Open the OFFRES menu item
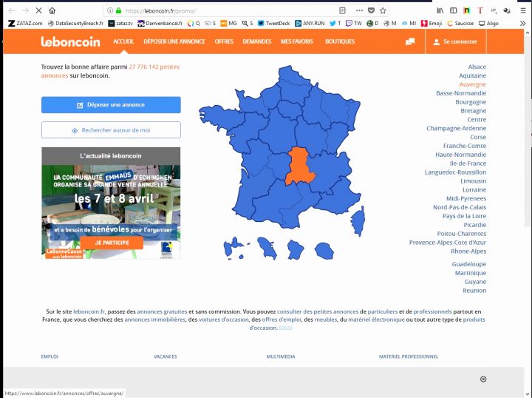 pos(224,41)
